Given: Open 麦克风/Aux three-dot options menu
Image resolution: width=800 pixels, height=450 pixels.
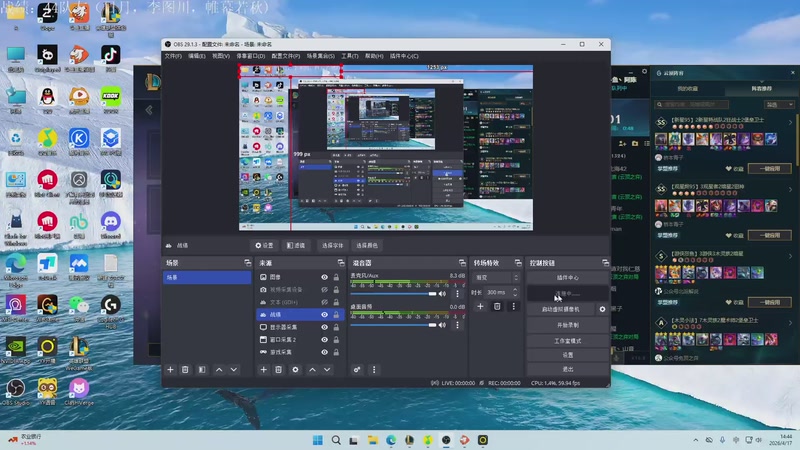Looking at the screenshot, I should tap(457, 294).
